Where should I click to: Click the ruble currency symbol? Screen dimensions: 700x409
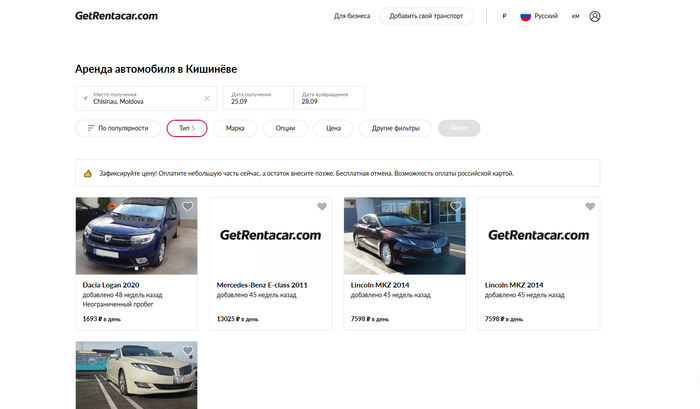[x=504, y=16]
